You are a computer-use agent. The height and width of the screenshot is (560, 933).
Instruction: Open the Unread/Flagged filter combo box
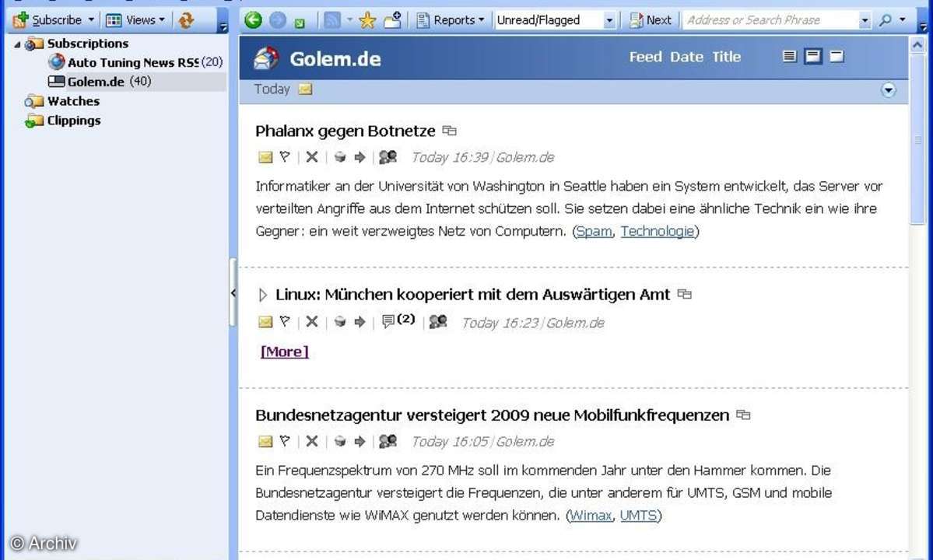click(555, 20)
